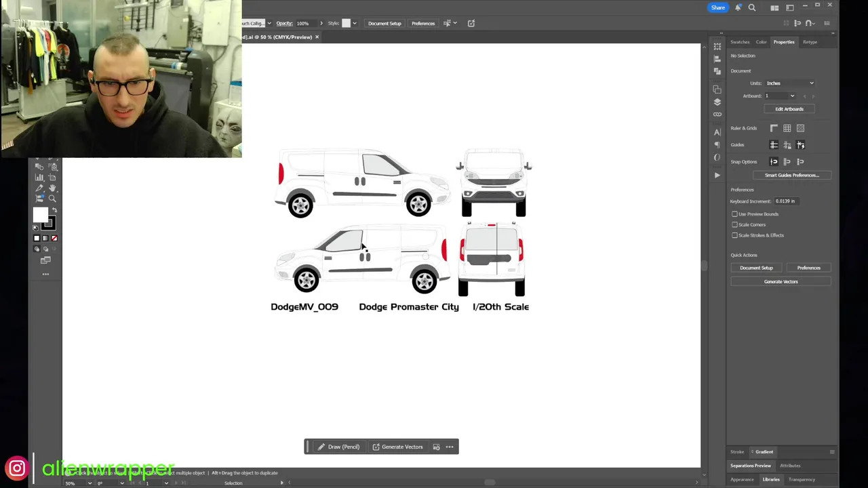Open the Artboards panel icon
The height and width of the screenshot is (488, 868).
pos(717,89)
